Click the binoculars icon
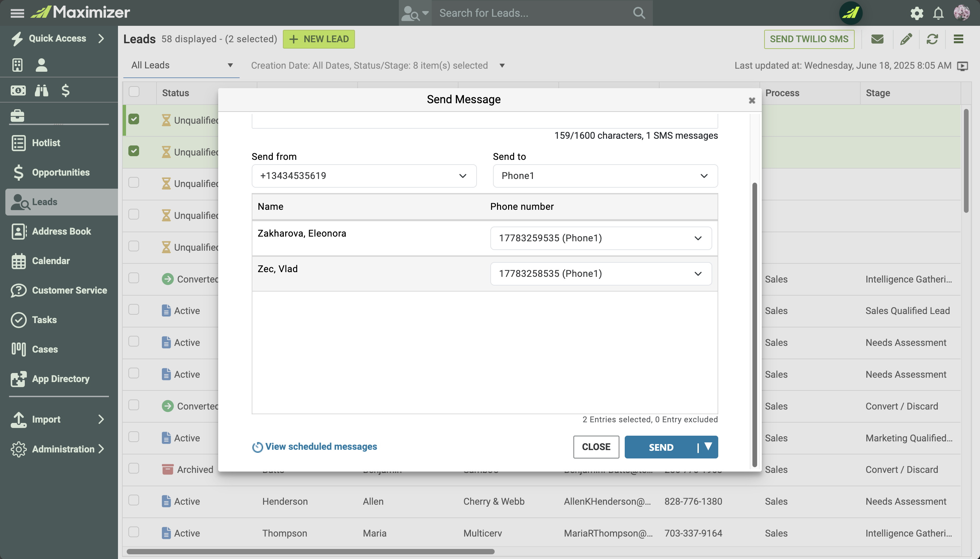This screenshot has height=559, width=980. [x=42, y=90]
